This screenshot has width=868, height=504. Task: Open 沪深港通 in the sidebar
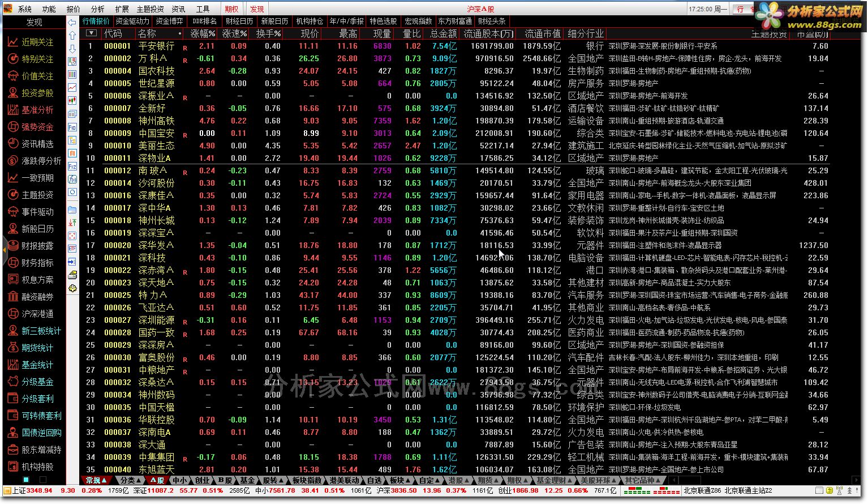(31, 314)
